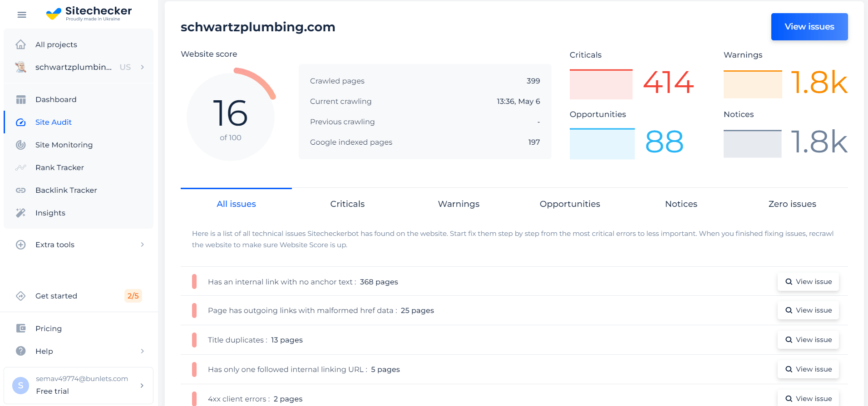
Task: Click the gray Notices color block
Action: coord(752,143)
